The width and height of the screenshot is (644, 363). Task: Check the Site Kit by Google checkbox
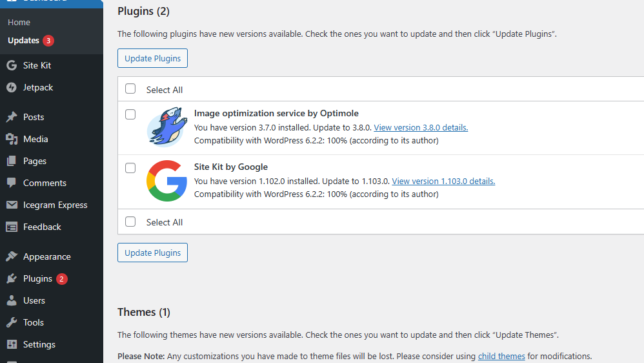(130, 168)
